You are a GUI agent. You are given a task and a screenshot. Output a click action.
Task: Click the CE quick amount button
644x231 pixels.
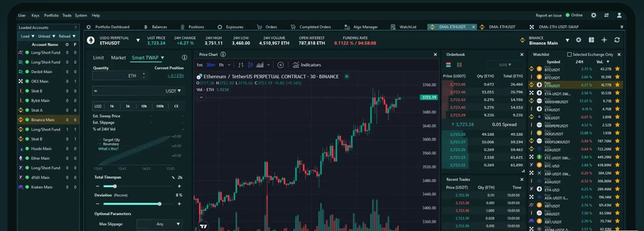click(176, 106)
